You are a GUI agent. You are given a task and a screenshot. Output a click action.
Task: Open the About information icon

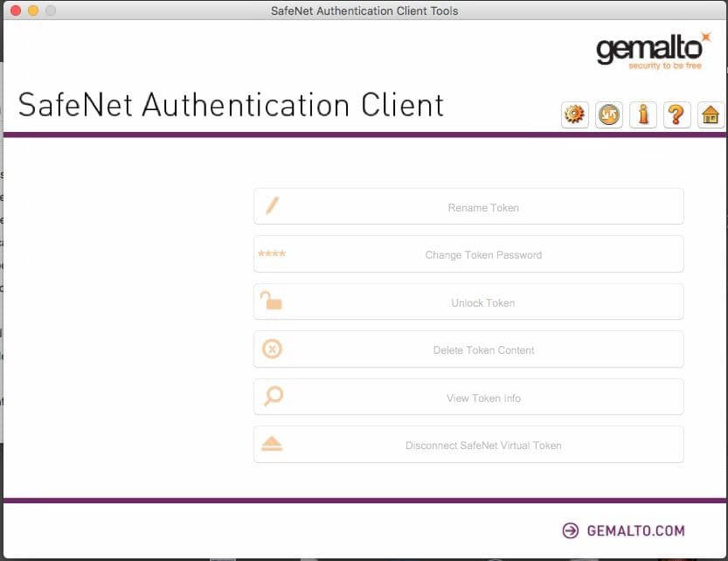click(x=643, y=114)
